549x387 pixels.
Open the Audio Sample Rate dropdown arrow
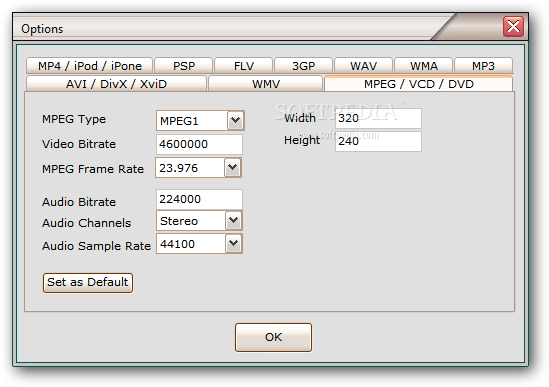coord(234,244)
